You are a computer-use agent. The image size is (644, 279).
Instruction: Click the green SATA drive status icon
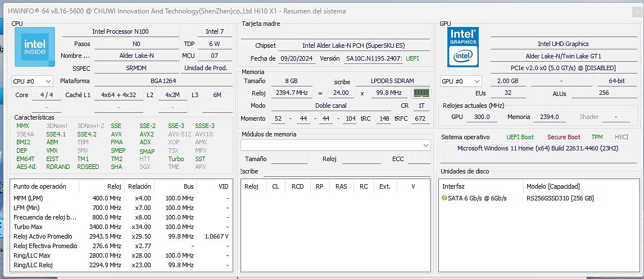pyautogui.click(x=444, y=198)
